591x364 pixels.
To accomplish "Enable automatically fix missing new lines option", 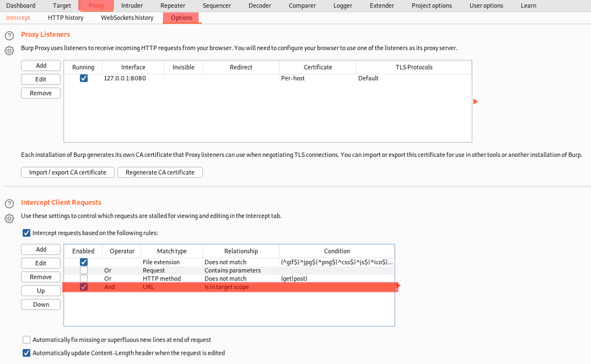I will [x=26, y=340].
